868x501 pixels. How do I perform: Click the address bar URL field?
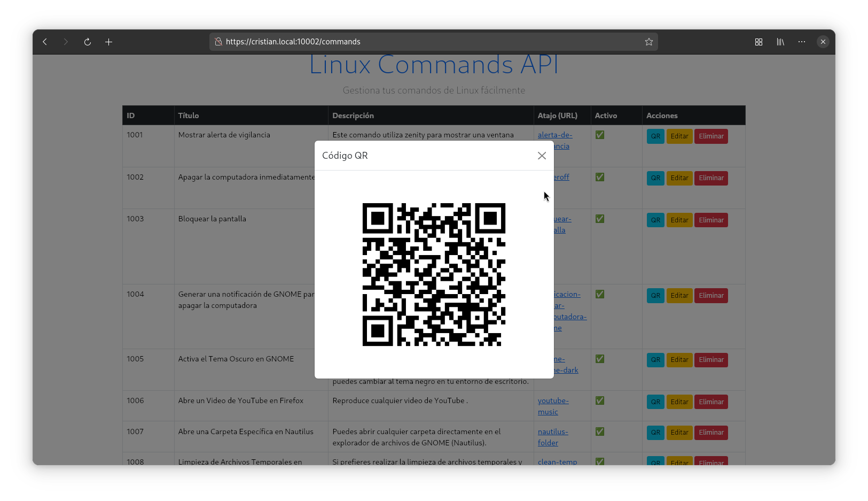tap(427, 42)
